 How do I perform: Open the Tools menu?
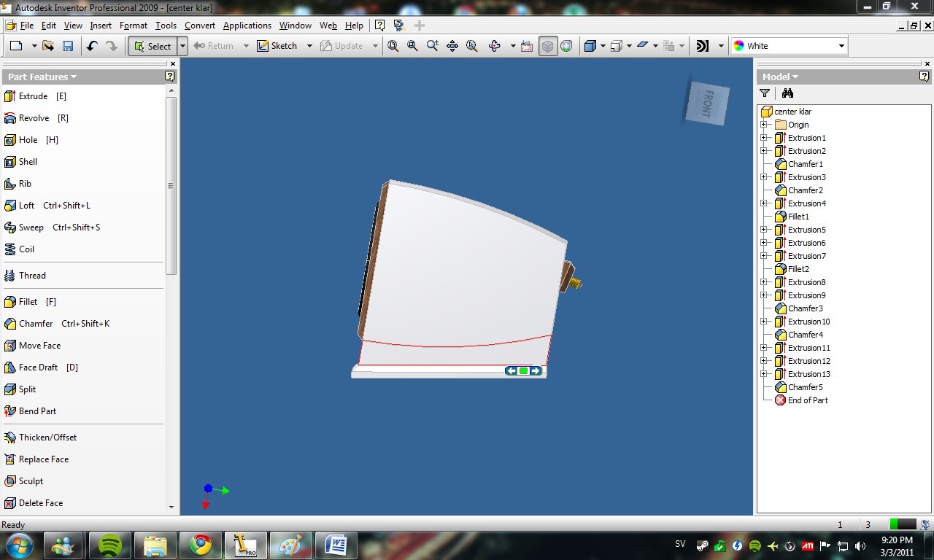(166, 26)
